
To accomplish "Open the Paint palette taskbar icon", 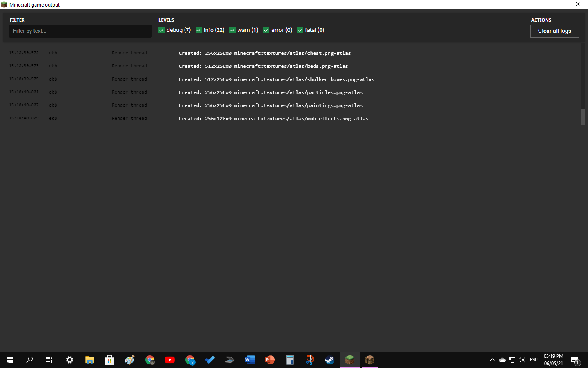I will [x=130, y=360].
